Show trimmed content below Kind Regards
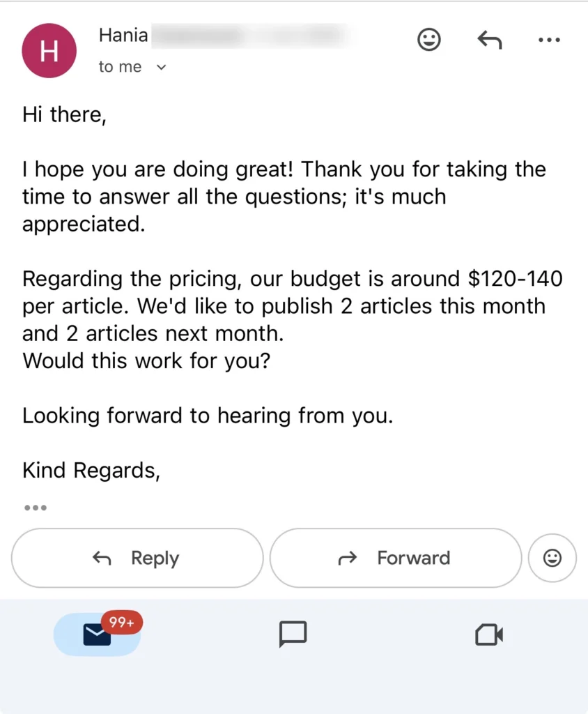 click(35, 508)
